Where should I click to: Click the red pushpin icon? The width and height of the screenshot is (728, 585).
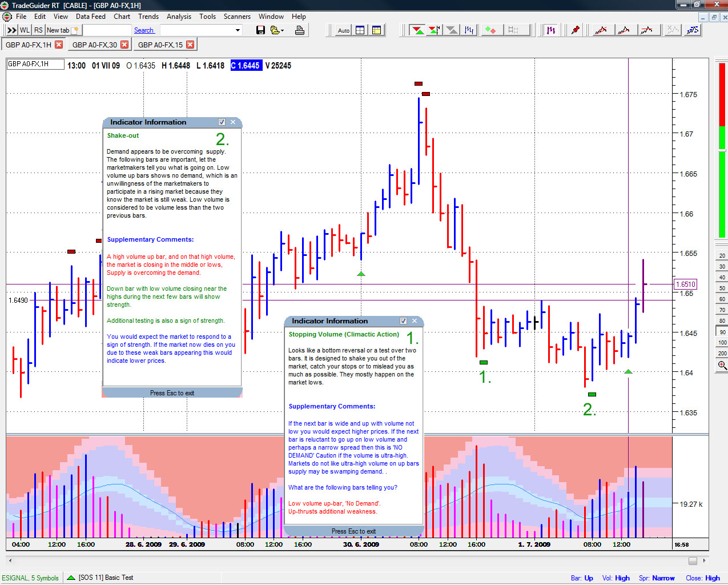[x=576, y=30]
